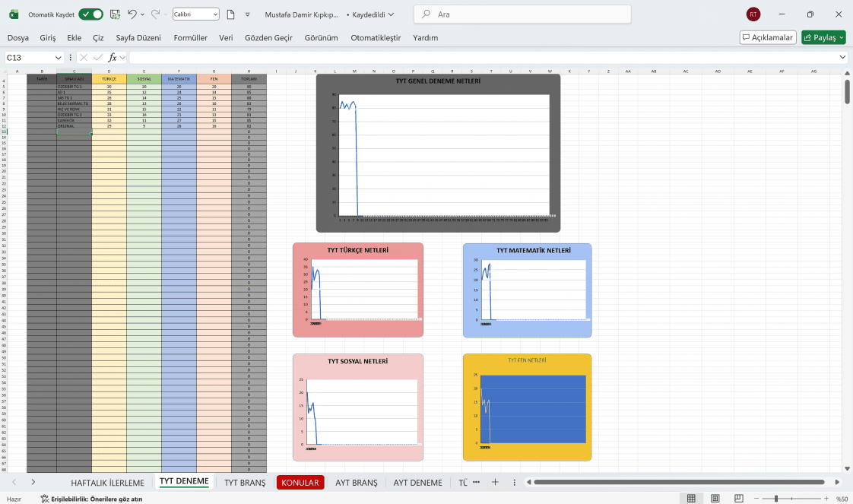
Task: Select the Formüller ribbon tab
Action: (x=190, y=37)
